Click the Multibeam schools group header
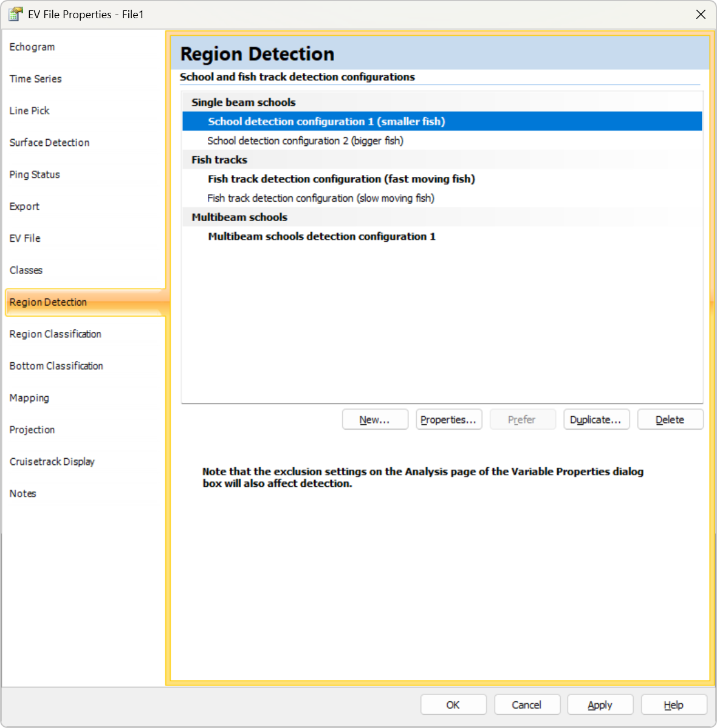The width and height of the screenshot is (717, 728). [442, 218]
